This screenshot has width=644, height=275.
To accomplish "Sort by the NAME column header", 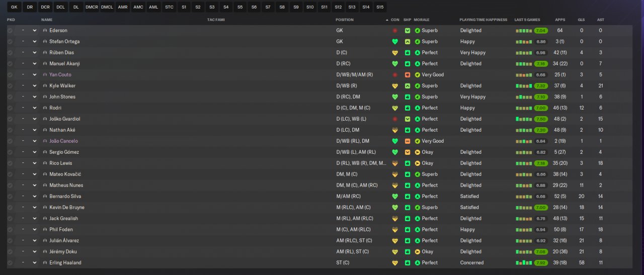I will click(47, 20).
